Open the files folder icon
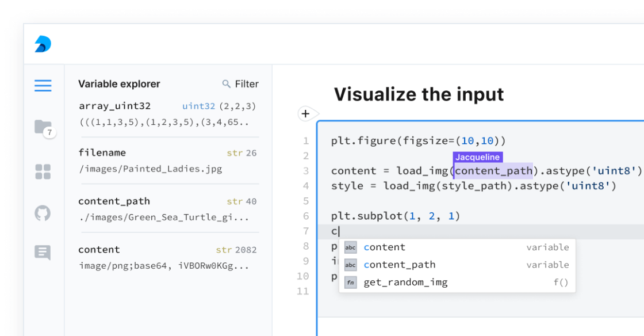 pos(43,127)
